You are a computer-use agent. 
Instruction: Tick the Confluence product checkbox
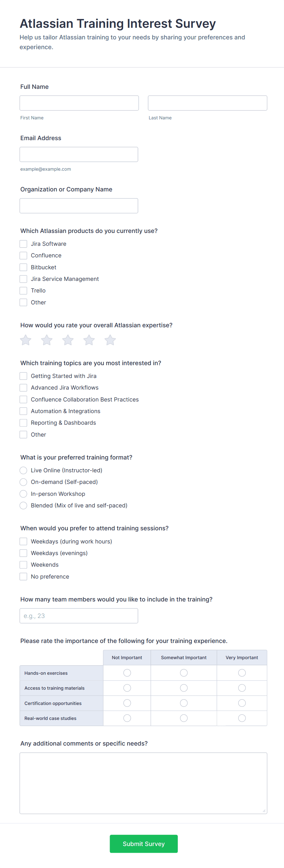(x=23, y=256)
